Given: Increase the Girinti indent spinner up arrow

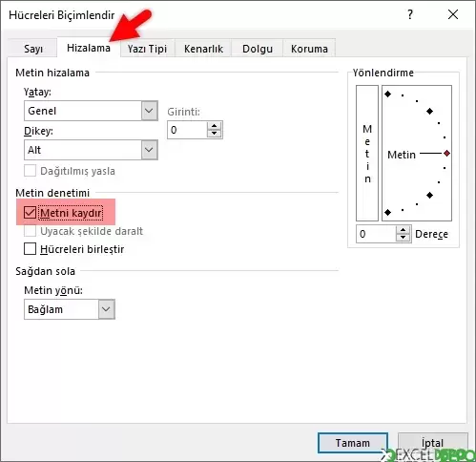Looking at the screenshot, I should click(214, 126).
